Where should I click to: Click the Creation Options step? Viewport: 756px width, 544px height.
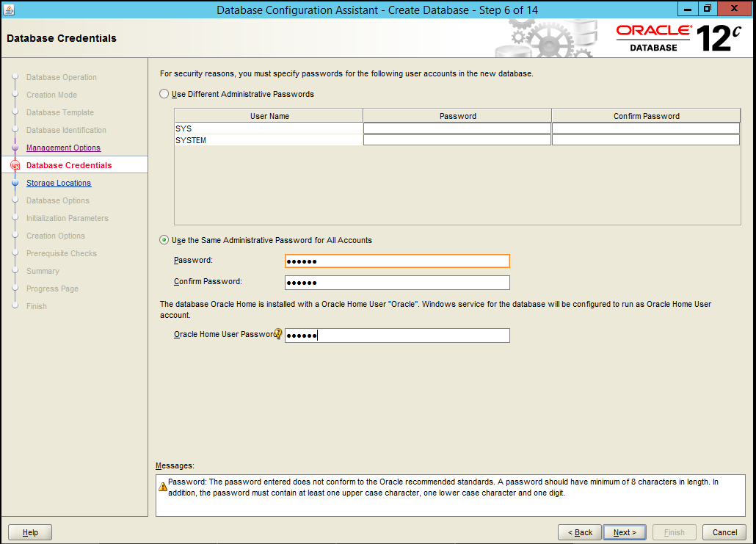(x=56, y=236)
